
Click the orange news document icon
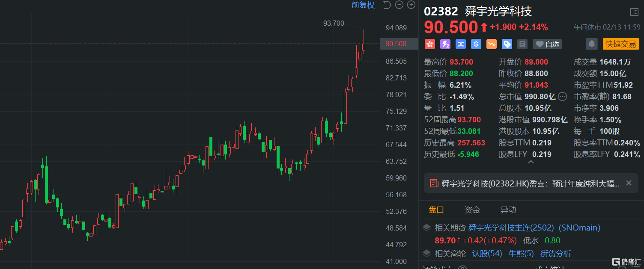[434, 183]
